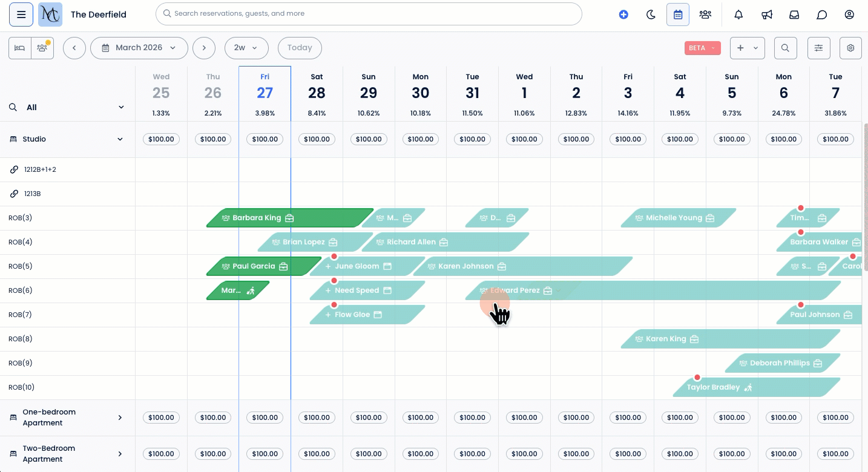Collapse the Studio room type

coord(120,139)
